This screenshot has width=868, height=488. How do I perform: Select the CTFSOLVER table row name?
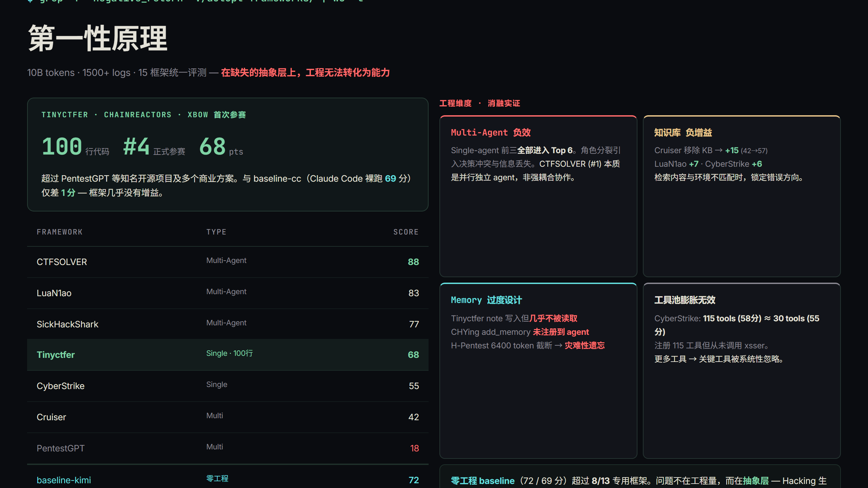[62, 262]
